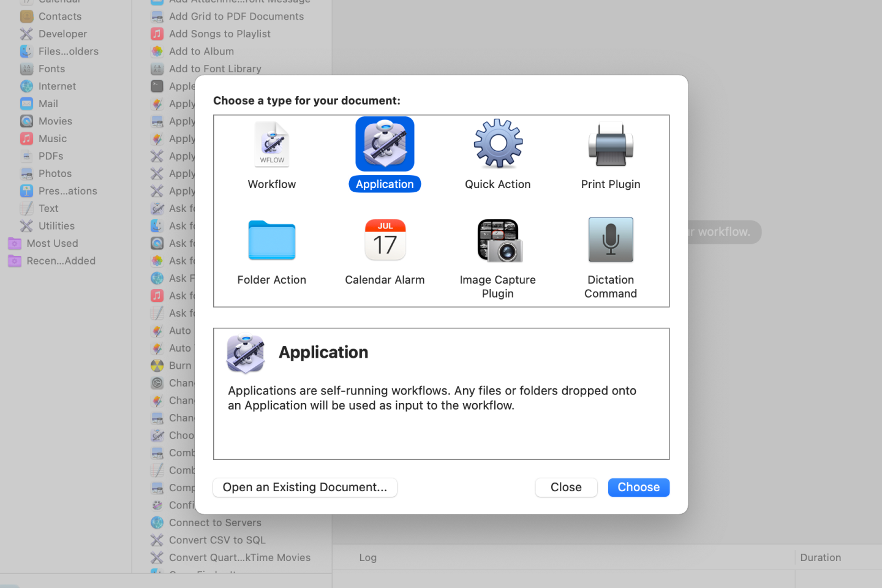The height and width of the screenshot is (588, 882).
Task: Select the Internet library category
Action: 57,86
